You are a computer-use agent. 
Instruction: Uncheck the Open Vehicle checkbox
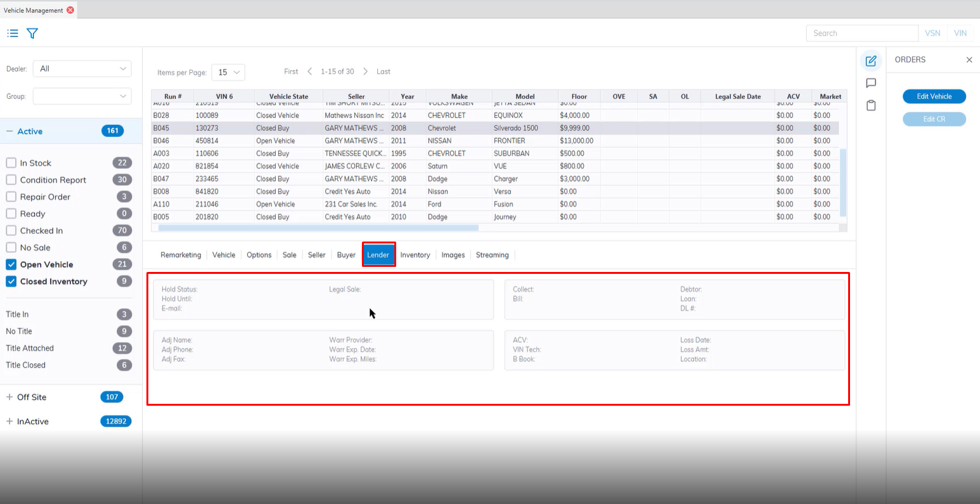pos(11,264)
